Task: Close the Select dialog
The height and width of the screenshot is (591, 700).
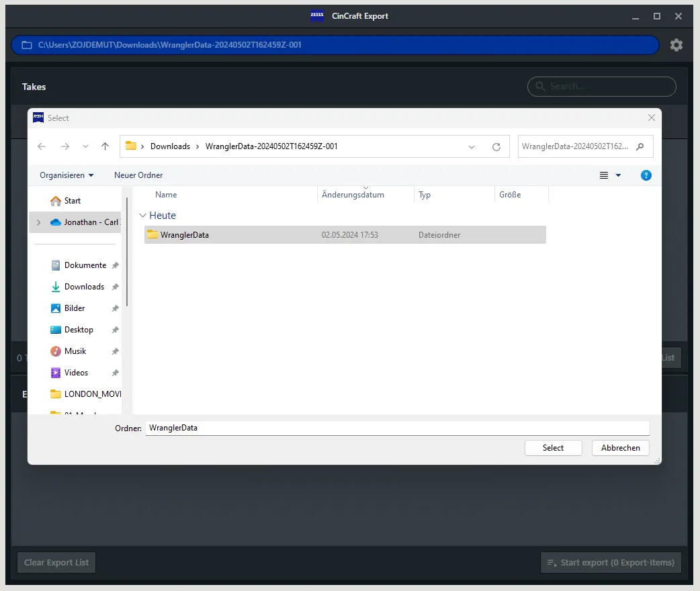Action: click(x=652, y=118)
